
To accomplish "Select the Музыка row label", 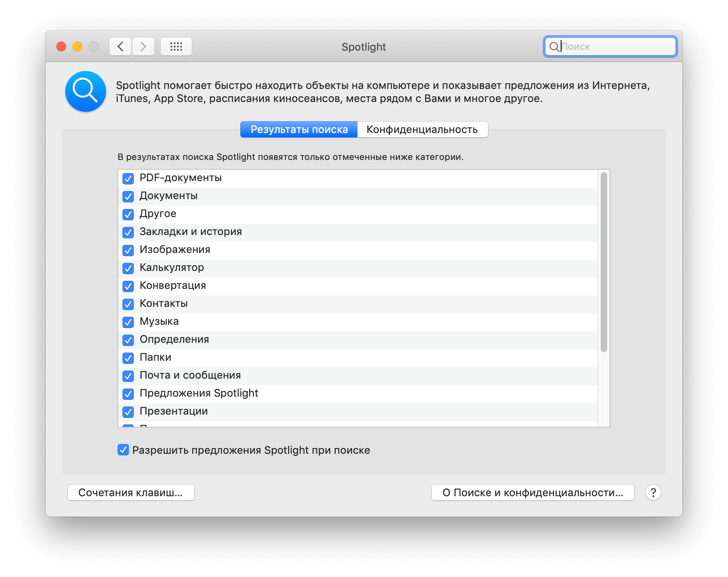I will point(159,322).
